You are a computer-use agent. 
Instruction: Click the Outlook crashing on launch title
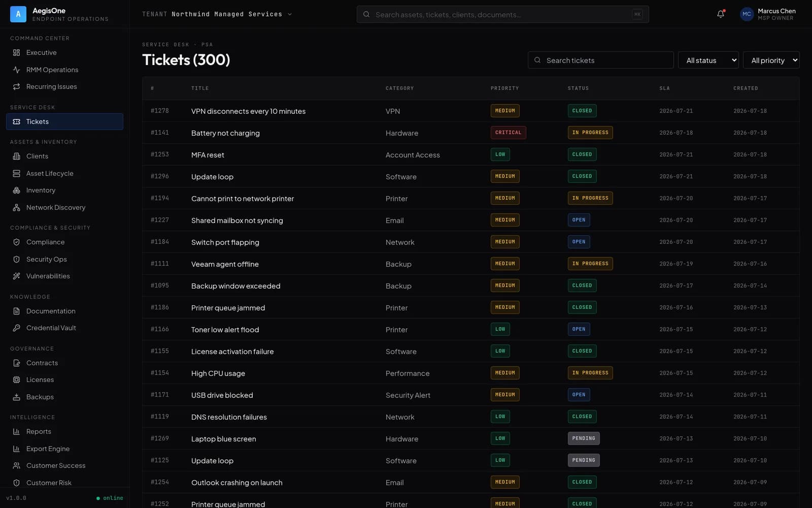tap(236, 483)
